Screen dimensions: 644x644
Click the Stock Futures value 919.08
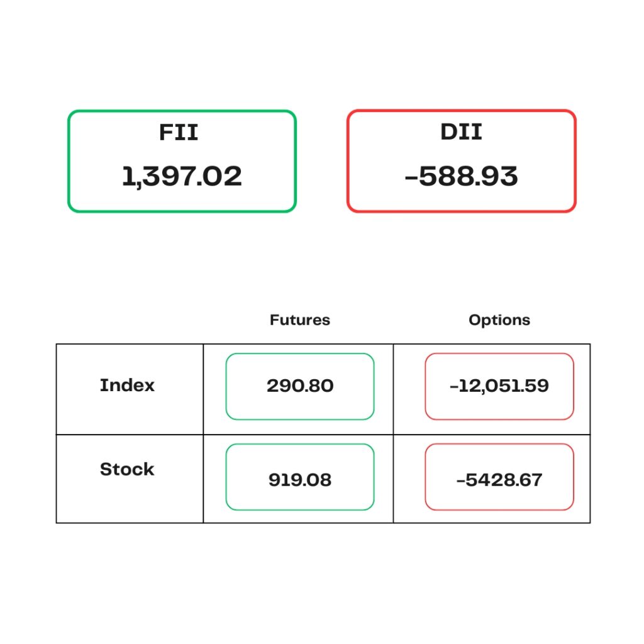[300, 480]
